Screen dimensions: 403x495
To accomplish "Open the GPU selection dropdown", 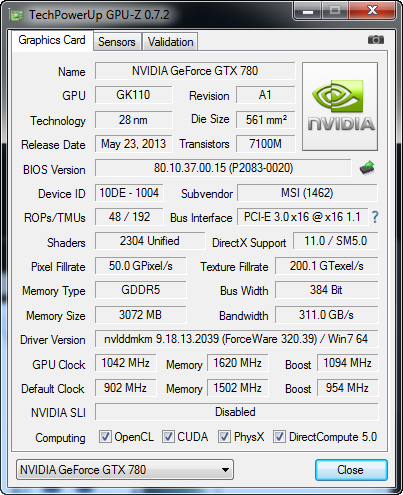I will point(125,470).
